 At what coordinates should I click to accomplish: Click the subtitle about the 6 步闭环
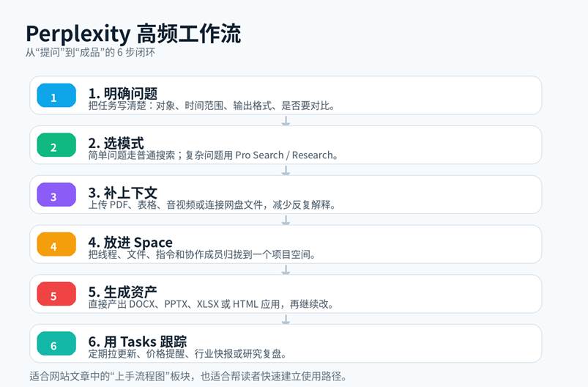coord(90,53)
